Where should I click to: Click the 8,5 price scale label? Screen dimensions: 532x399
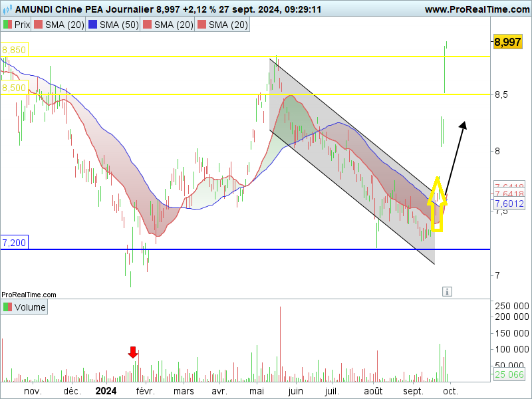pos(501,94)
